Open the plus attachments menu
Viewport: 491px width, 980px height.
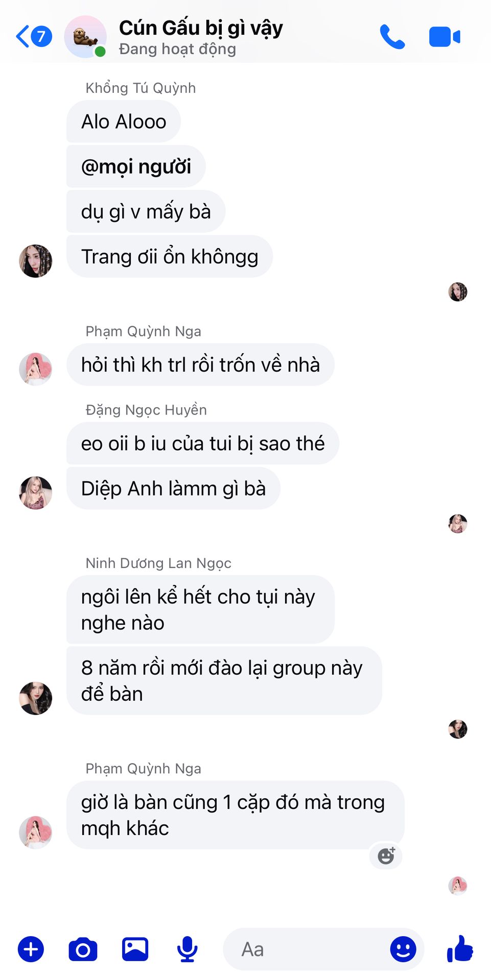pos(31,949)
